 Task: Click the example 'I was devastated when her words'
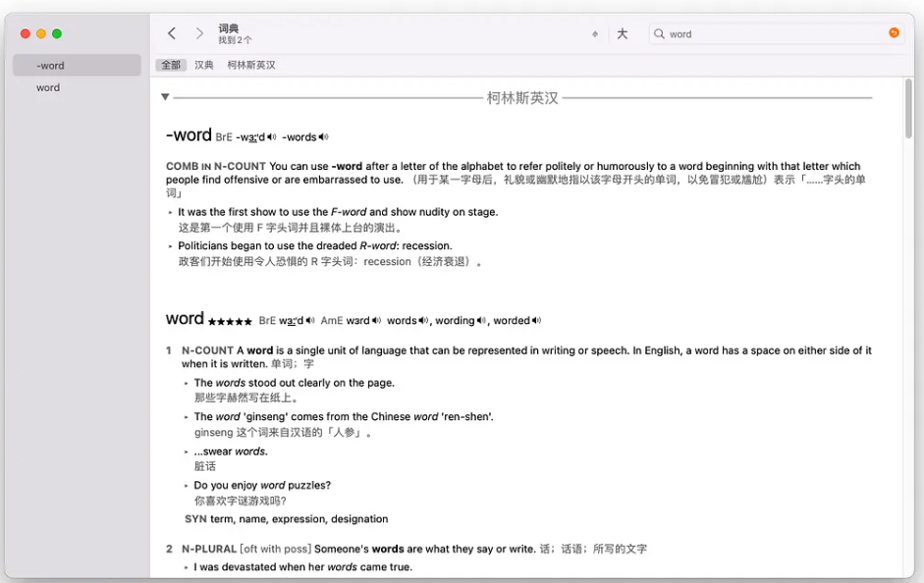point(302,567)
